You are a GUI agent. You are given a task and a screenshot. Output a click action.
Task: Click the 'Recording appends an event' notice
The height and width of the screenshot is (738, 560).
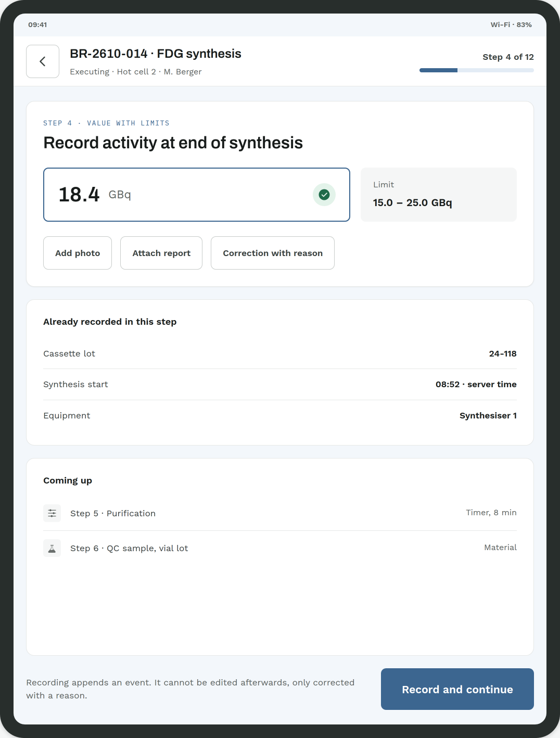(190, 689)
